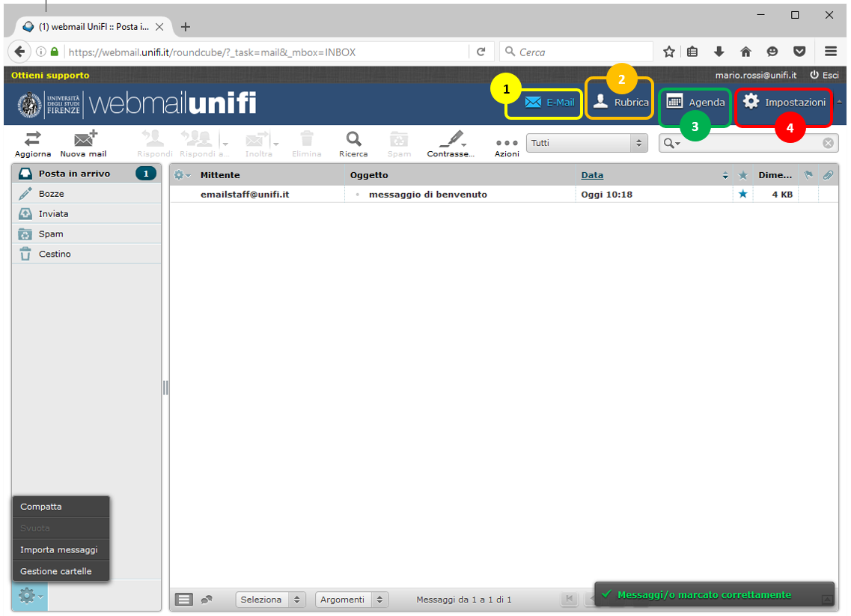Switch to the list view icon
851x616 pixels.
click(x=184, y=600)
